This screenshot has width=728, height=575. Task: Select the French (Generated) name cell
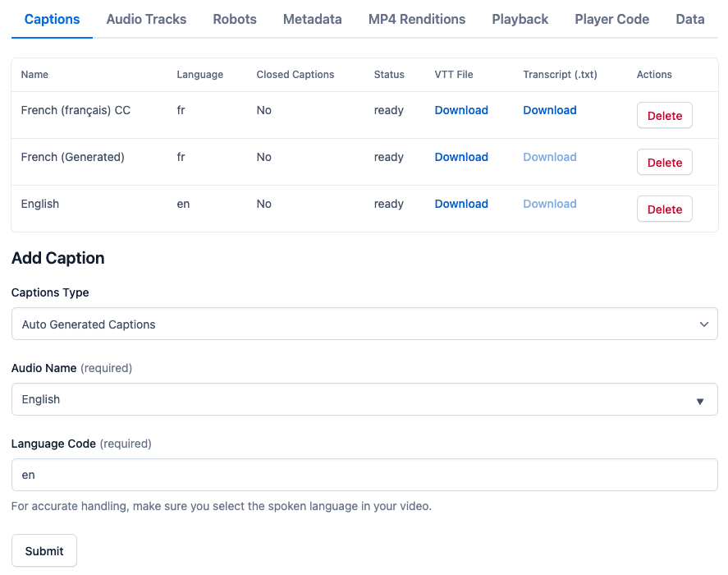72,157
